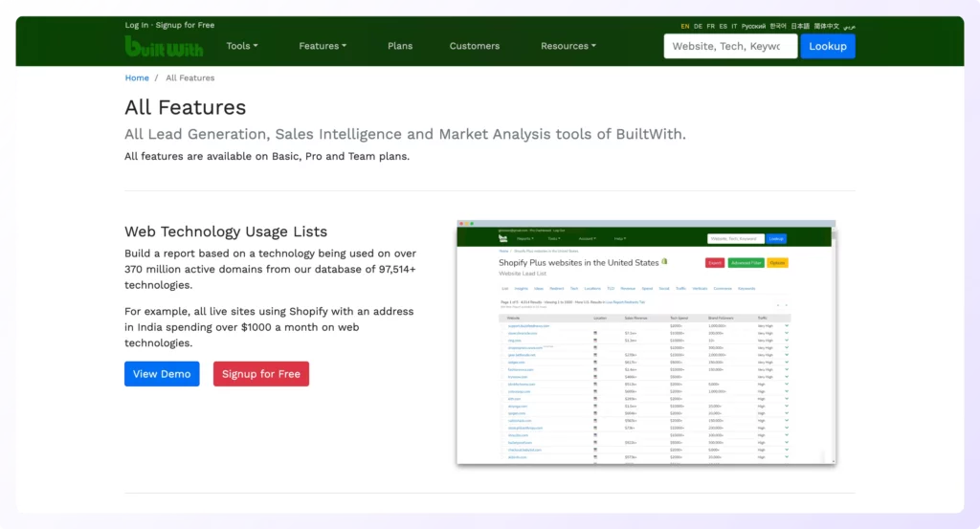
Task: Click the Log In link
Action: 136,25
